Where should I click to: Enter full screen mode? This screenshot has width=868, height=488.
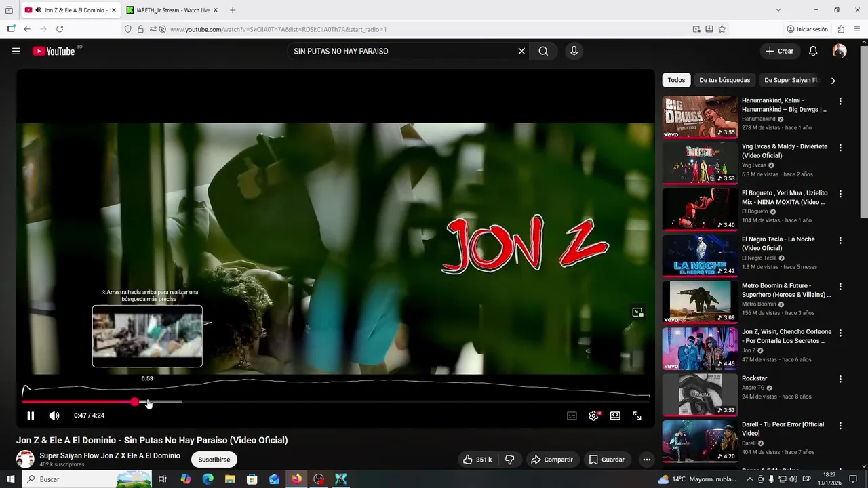637,415
